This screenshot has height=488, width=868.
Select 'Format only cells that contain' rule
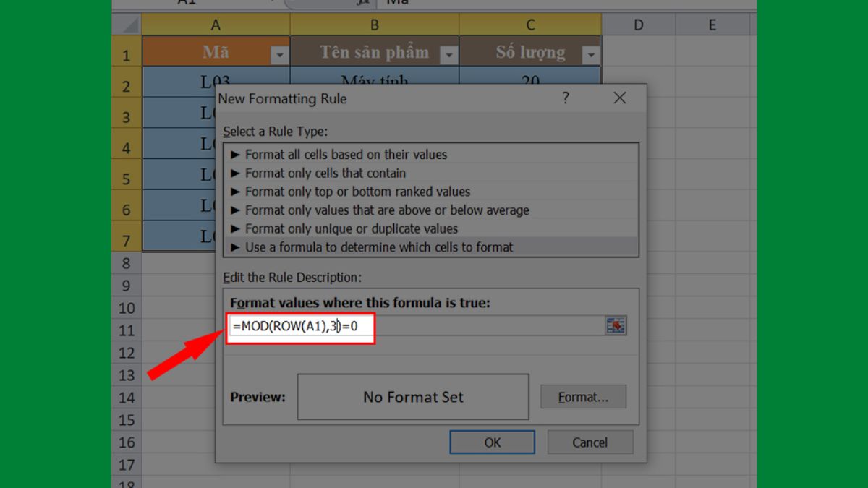[325, 174]
